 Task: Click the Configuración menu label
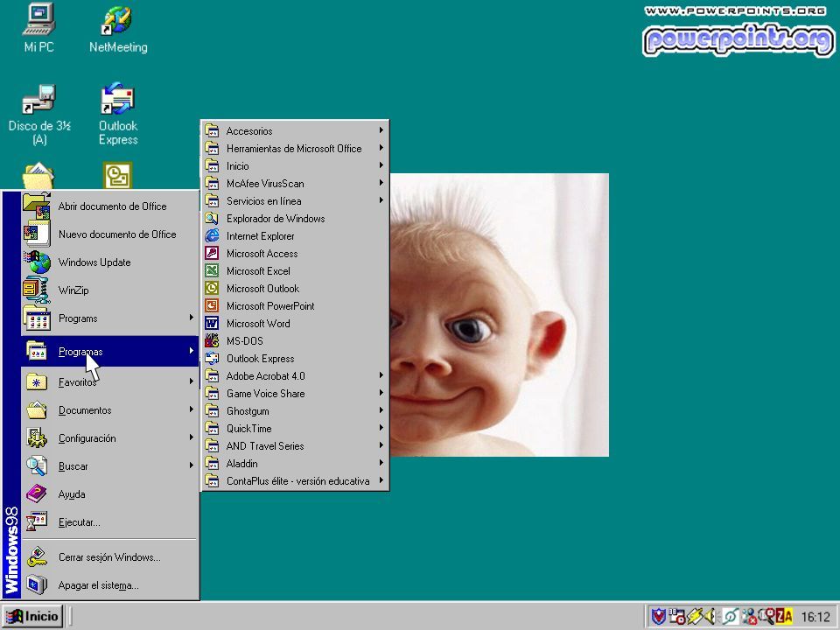click(87, 438)
